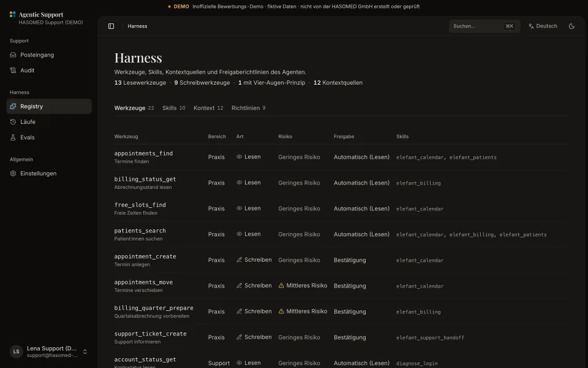Click pencil icon in the appointments_move row
The width and height of the screenshot is (588, 368).
(239, 285)
